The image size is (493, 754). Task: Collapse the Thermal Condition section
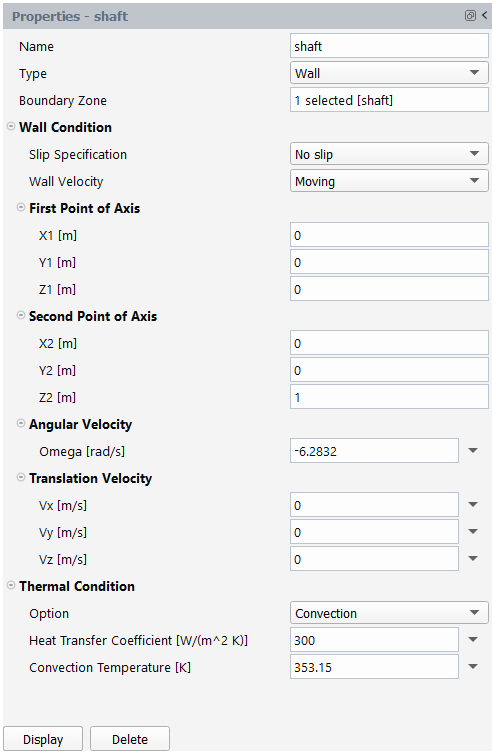[11, 585]
